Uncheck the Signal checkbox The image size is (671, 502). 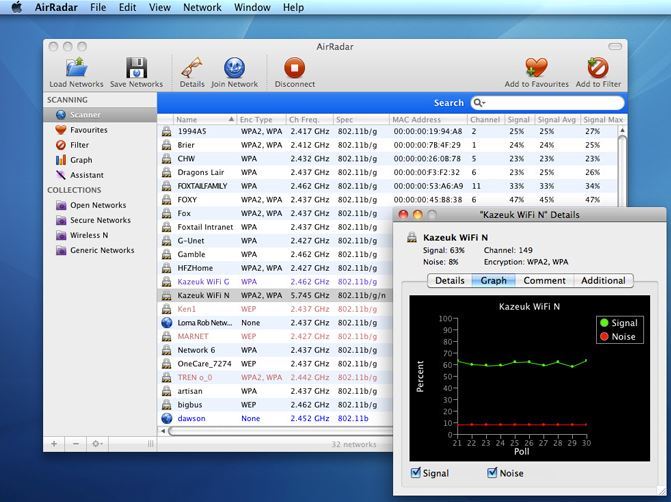(x=415, y=472)
